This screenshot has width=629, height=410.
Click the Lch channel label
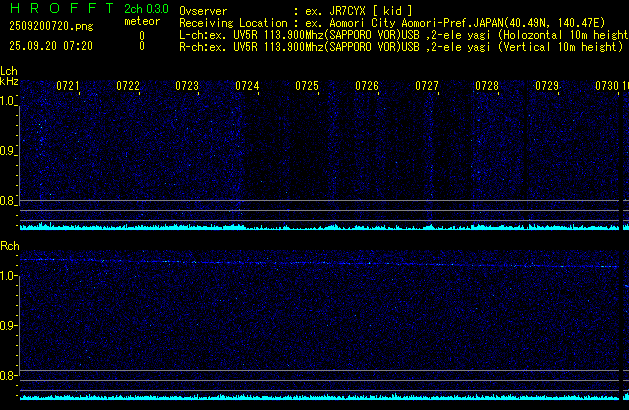click(9, 71)
